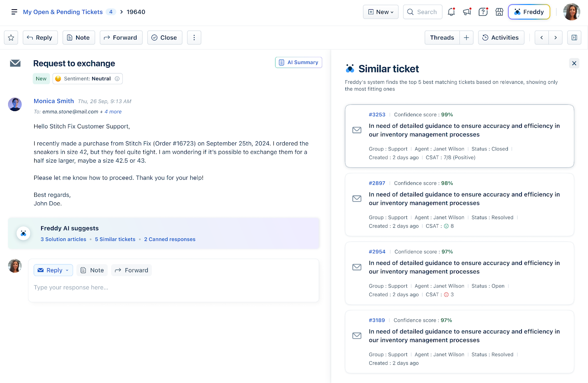Click Note in top toolbar
Image resolution: width=588 pixels, height=383 pixels.
coord(79,38)
